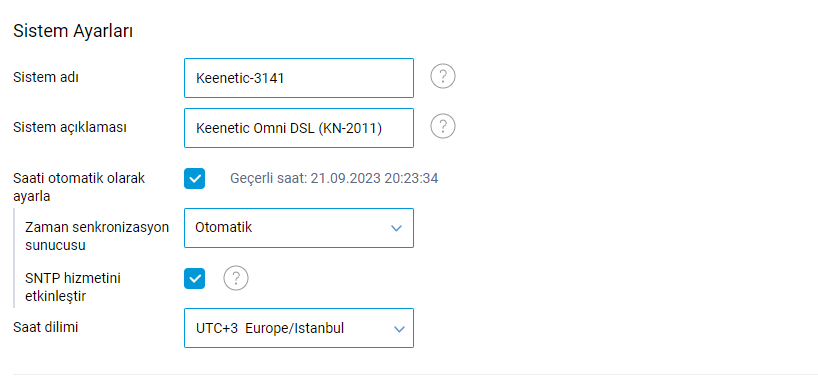Open help icon beside Sistem açıklaması field
Viewport: 818px width, 378px height.
tap(443, 127)
